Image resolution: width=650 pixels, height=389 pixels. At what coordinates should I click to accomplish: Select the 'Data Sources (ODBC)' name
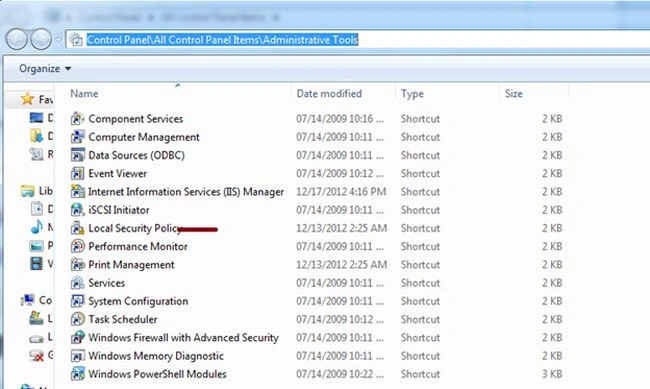[136, 155]
